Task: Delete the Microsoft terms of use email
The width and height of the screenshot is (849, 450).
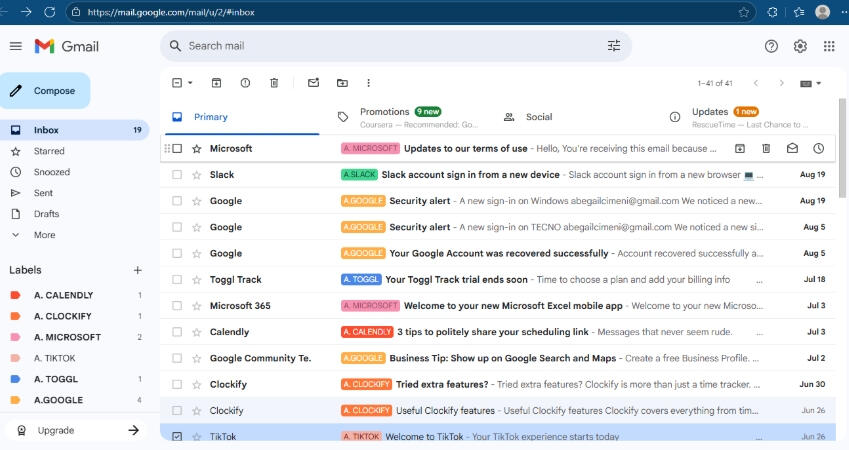Action: point(766,148)
